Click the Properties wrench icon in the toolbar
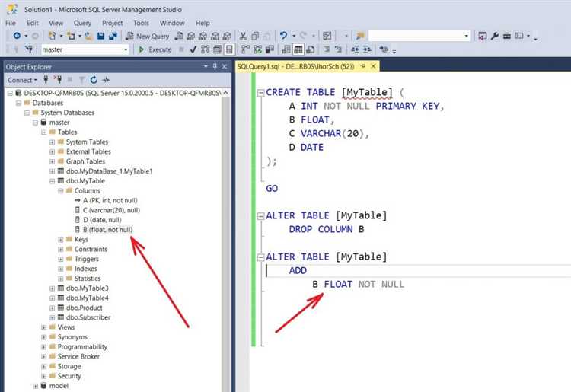Screen dimensions: 571x392 point(495,36)
